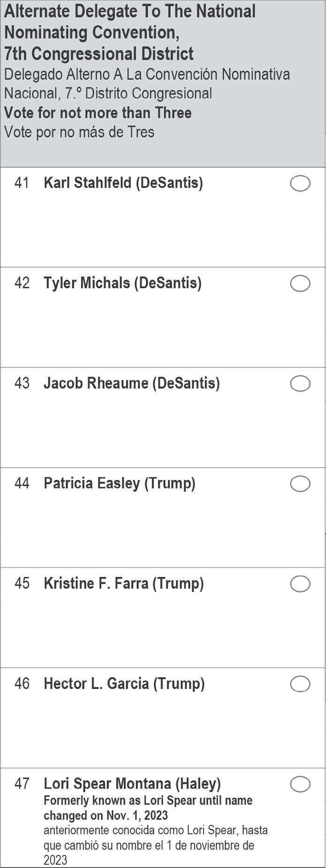This screenshot has height=868, width=326.
Task: Click the 'Alternate Delegate To The National' heading
Action: [130, 11]
